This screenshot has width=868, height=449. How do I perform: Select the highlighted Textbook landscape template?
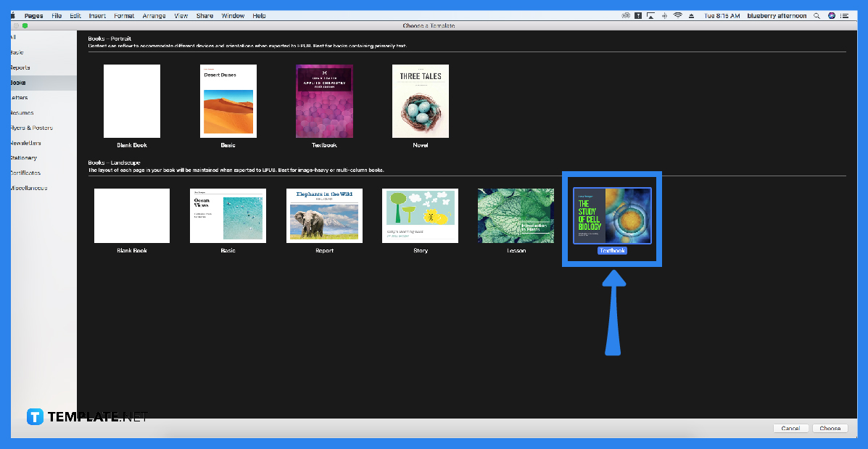612,215
